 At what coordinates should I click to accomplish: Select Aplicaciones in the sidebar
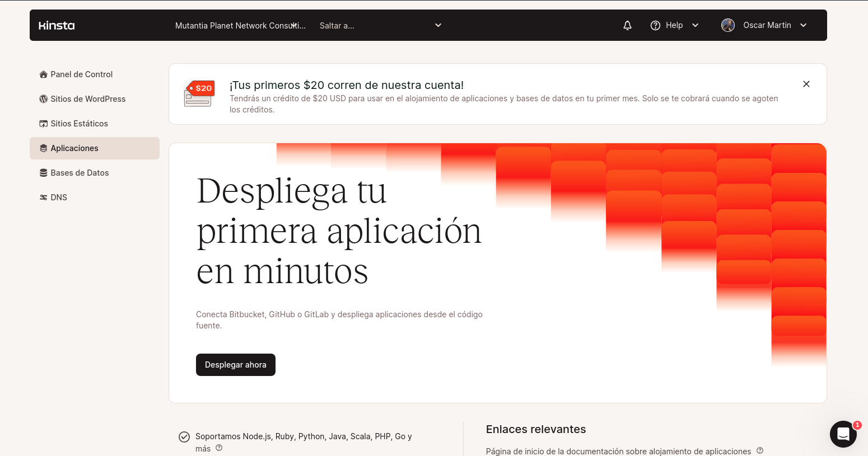tap(74, 148)
